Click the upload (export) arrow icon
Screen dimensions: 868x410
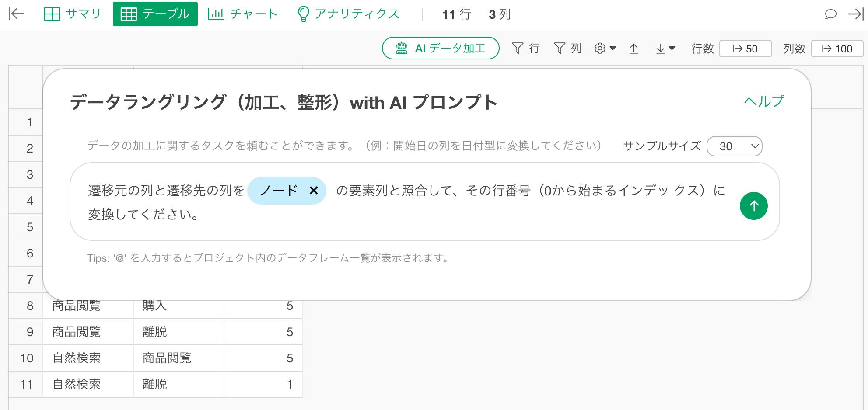[x=633, y=49]
